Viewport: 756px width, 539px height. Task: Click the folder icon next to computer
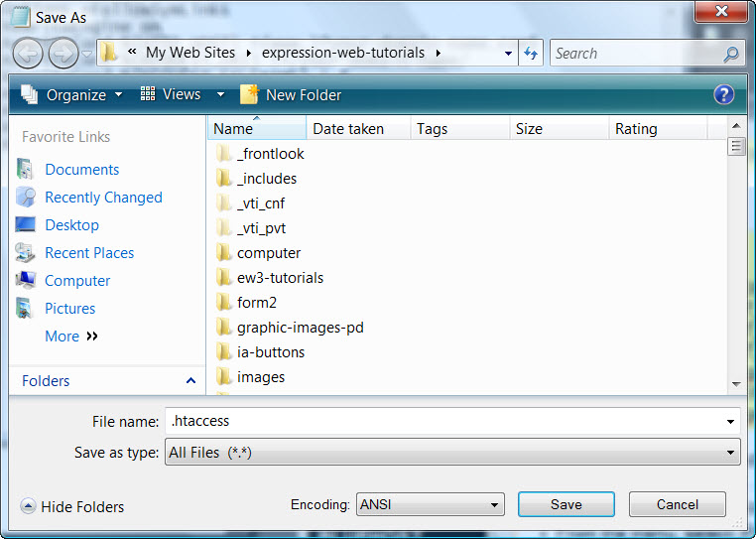point(223,252)
